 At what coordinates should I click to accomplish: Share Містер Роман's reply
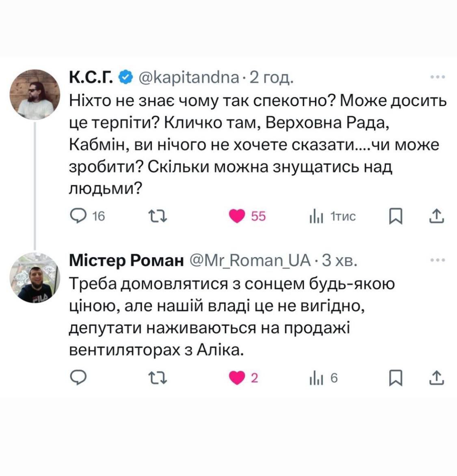coord(437,378)
